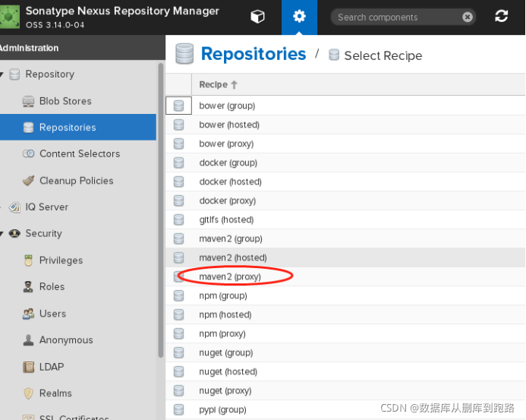Viewport: 526px width, 420px height.
Task: Click the Nexus logo in the header
Action: point(10,17)
